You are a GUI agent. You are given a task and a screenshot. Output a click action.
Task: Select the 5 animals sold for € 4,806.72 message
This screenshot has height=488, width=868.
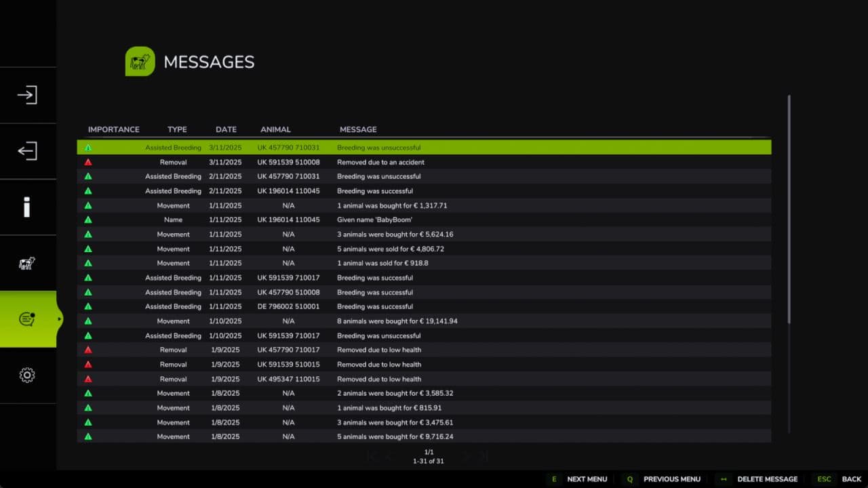pyautogui.click(x=390, y=249)
